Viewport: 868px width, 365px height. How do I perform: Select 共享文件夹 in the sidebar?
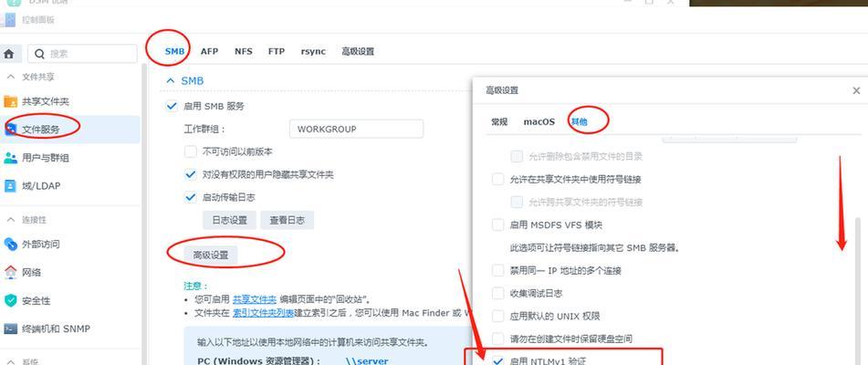46,102
